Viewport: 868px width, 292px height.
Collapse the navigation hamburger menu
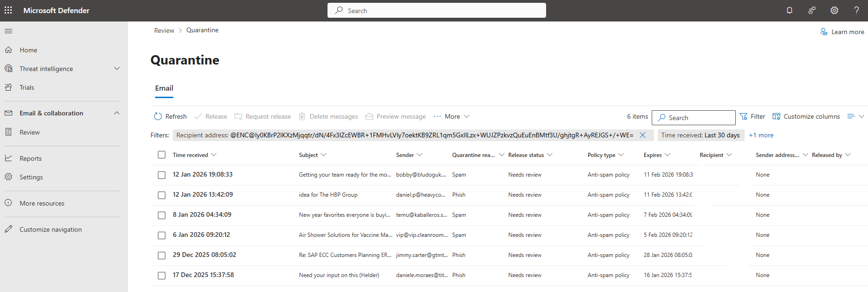[8, 31]
